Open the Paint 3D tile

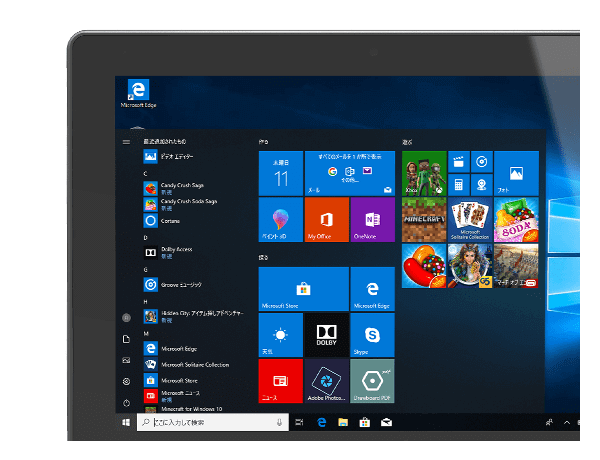coord(281,220)
